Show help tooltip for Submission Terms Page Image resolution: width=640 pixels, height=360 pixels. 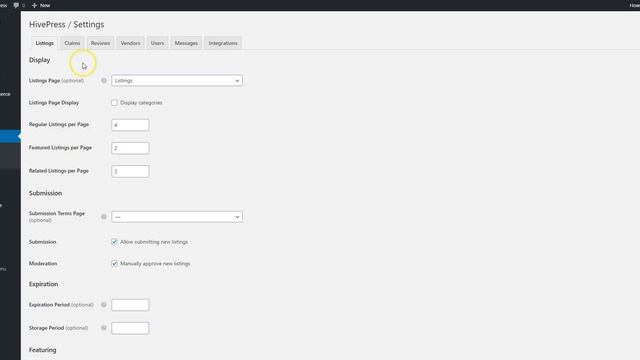pos(104,217)
